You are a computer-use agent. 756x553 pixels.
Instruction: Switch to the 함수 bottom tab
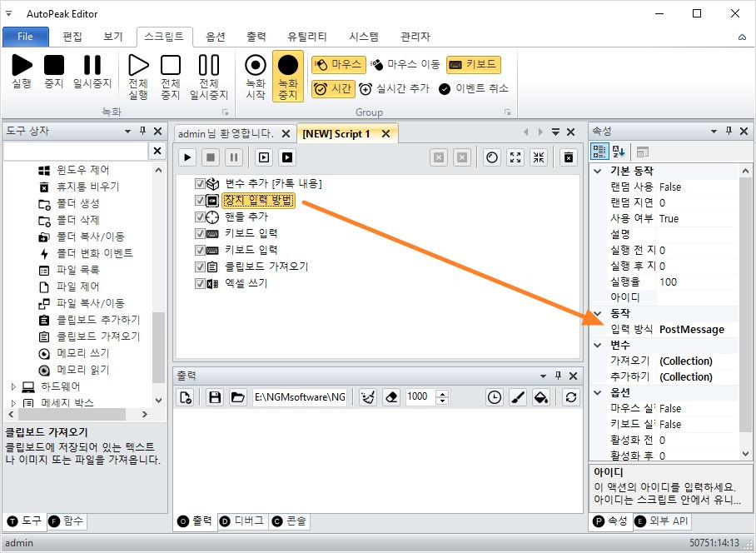66,521
